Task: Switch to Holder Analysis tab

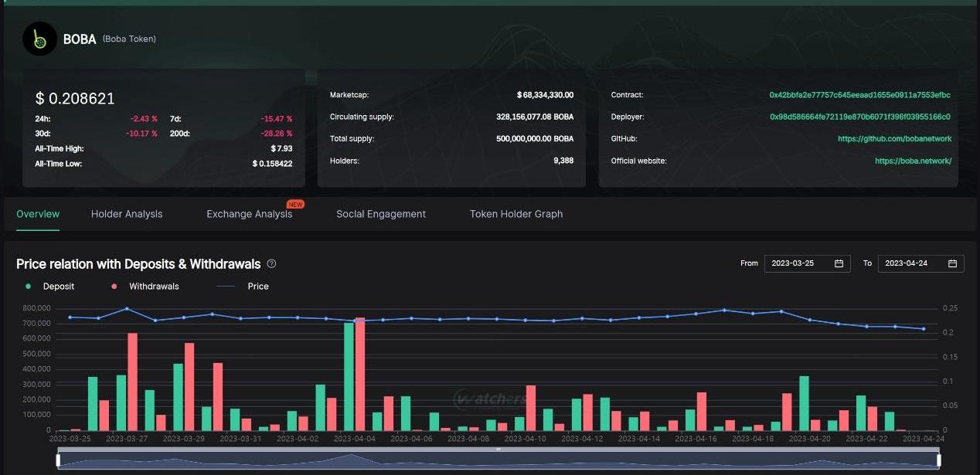Action: [x=127, y=214]
